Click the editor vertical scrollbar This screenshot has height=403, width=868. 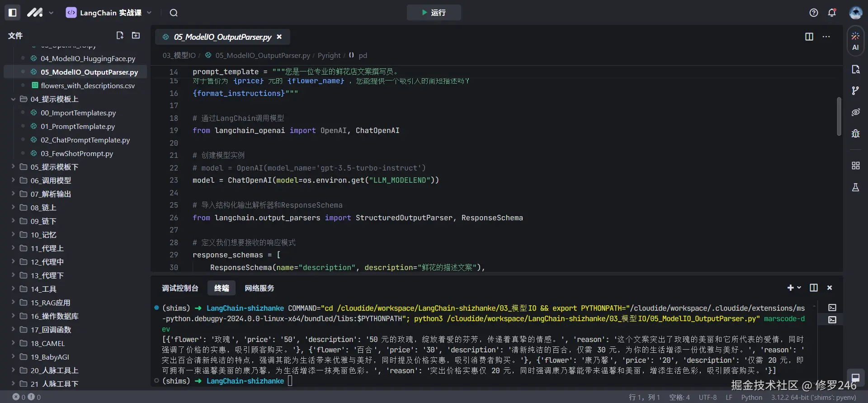(839, 117)
